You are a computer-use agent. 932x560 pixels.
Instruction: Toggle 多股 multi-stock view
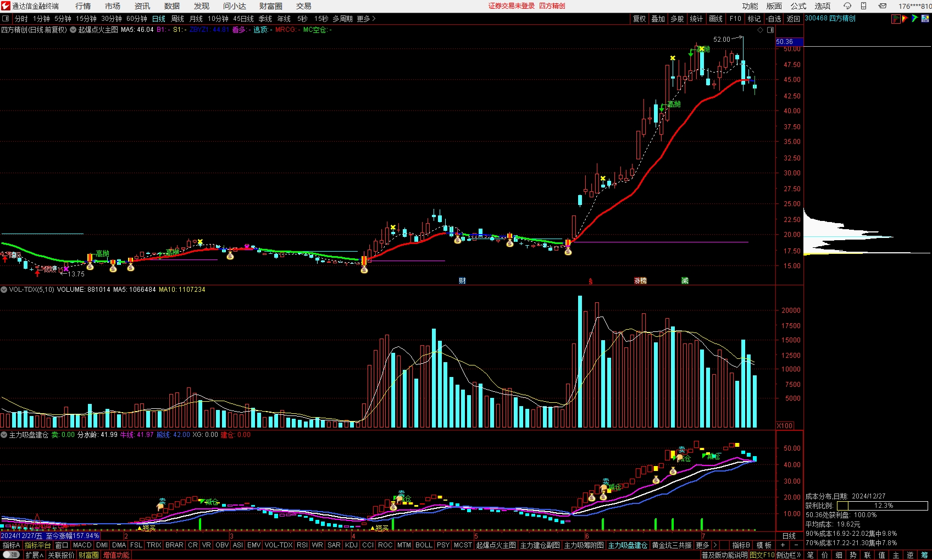click(x=677, y=19)
